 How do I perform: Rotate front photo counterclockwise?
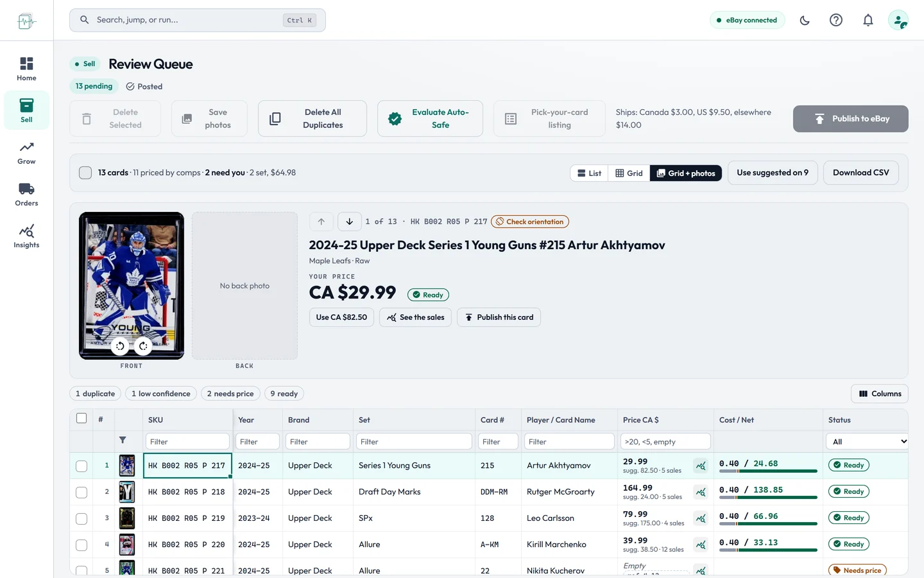tap(120, 346)
